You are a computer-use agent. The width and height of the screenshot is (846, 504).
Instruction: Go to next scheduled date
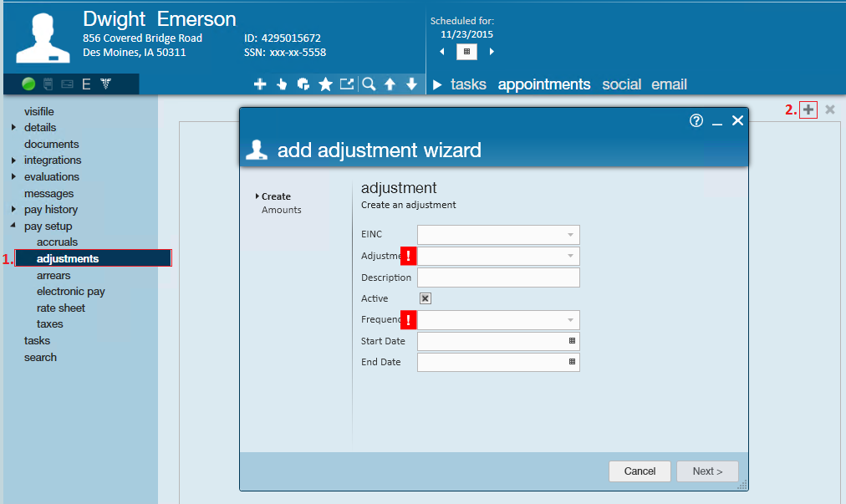coord(492,52)
